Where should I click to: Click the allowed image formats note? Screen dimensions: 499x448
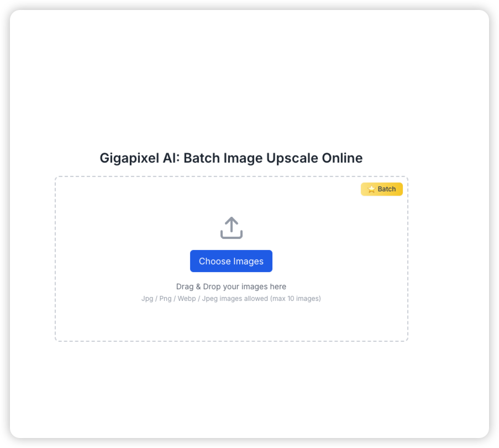[x=231, y=299]
